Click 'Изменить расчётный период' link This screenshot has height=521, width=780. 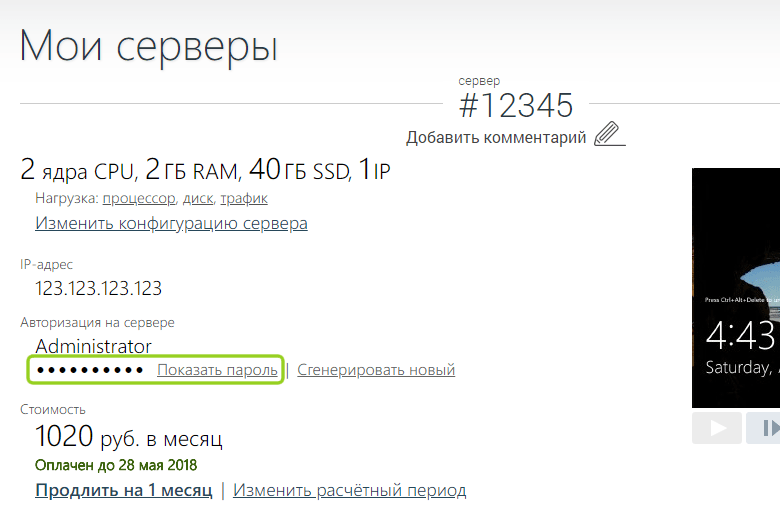pyautogui.click(x=349, y=490)
